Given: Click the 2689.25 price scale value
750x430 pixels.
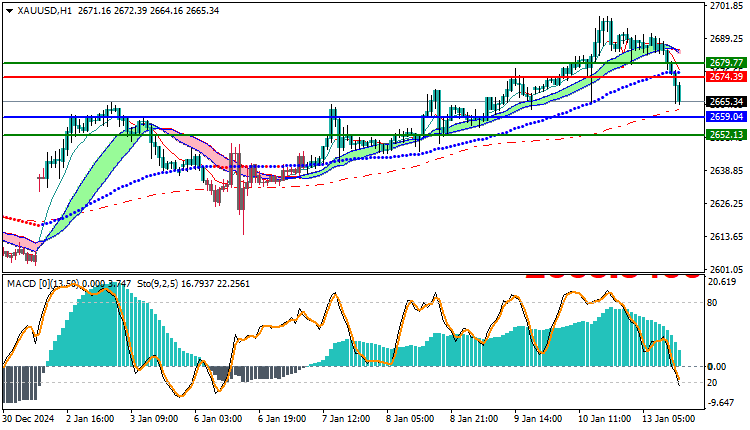Looking at the screenshot, I should click(726, 39).
